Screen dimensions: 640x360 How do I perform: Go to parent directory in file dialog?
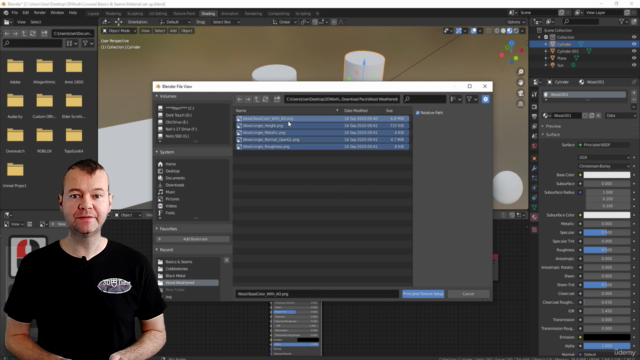257,99
